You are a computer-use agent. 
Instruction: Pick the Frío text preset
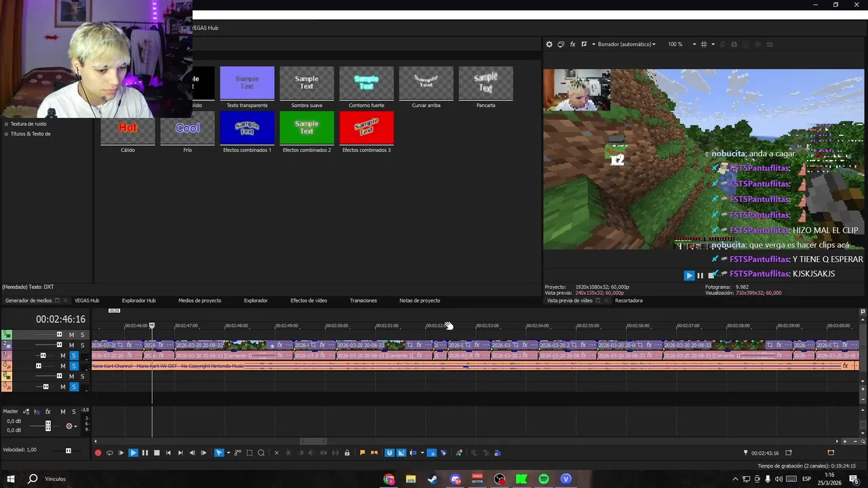coord(187,132)
